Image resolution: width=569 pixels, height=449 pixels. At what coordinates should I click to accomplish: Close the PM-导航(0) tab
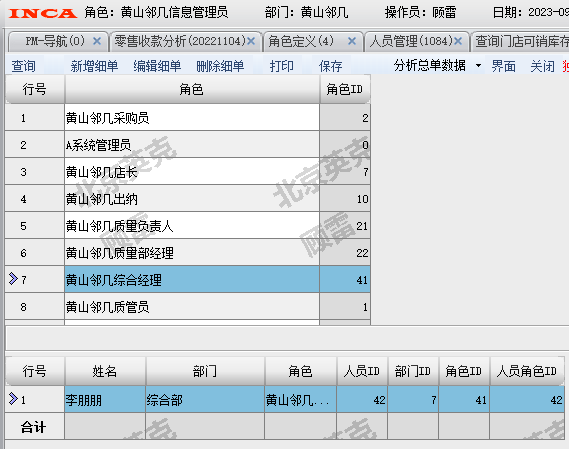(x=97, y=41)
